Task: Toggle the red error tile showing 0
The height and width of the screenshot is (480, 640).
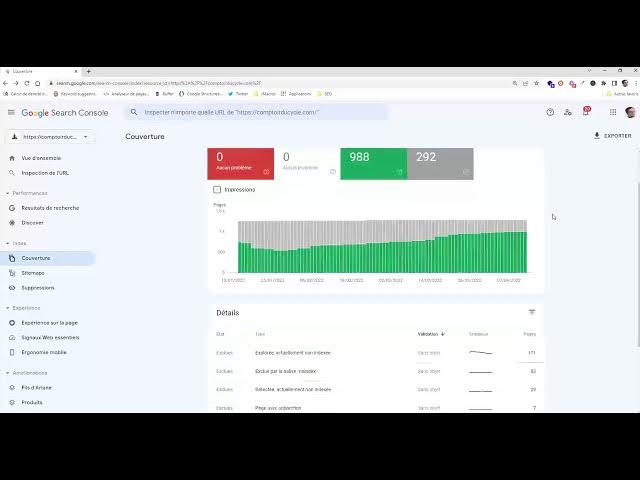Action: [240, 164]
